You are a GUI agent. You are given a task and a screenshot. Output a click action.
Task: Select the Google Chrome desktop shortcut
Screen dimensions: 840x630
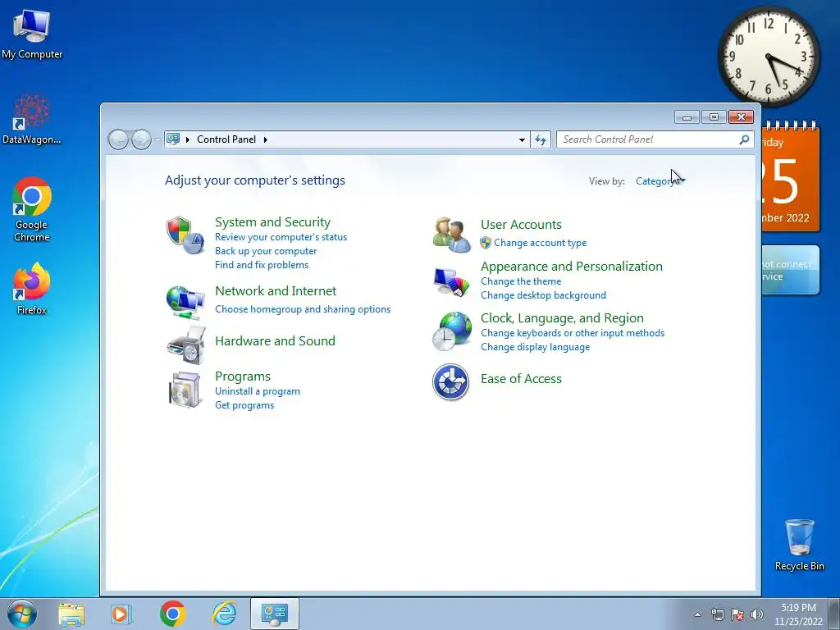tap(32, 209)
